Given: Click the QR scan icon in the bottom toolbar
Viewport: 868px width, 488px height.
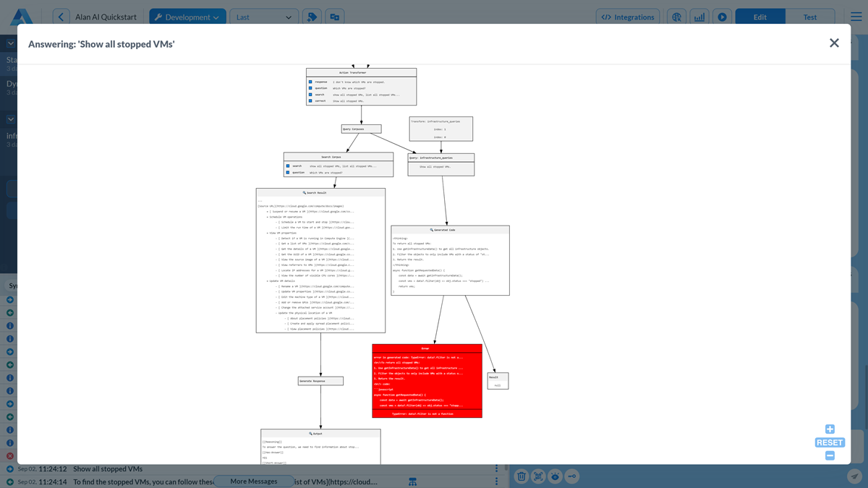Looking at the screenshot, I should tap(537, 476).
